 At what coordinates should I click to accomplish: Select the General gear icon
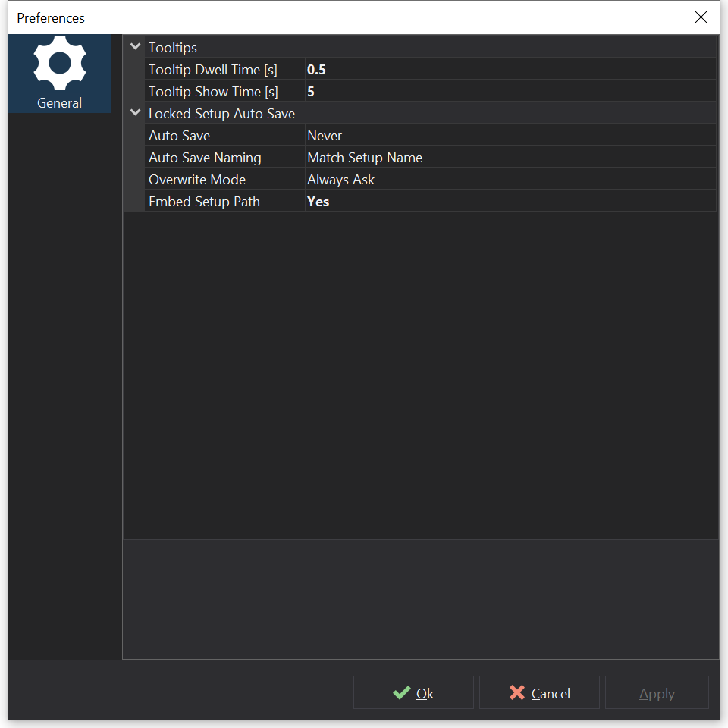(x=60, y=64)
